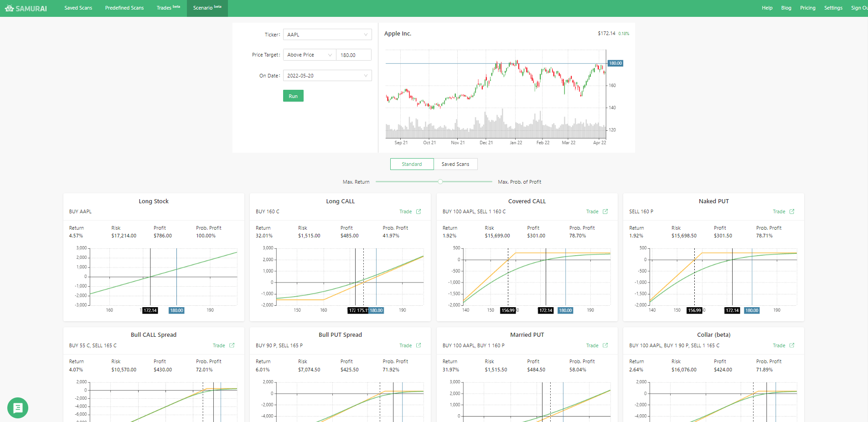Click Trade link on Collar card

point(779,345)
